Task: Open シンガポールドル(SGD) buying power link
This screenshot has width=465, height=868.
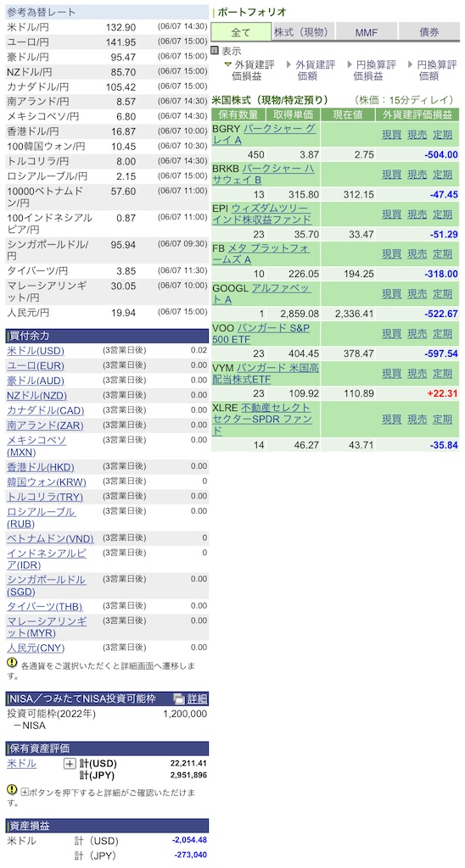Action: tap(46, 585)
